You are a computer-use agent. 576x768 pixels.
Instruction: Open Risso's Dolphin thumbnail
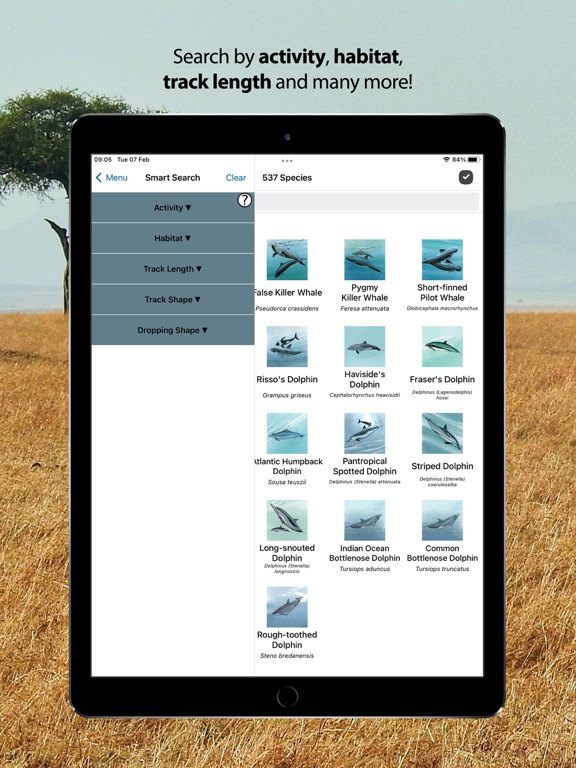(x=287, y=346)
